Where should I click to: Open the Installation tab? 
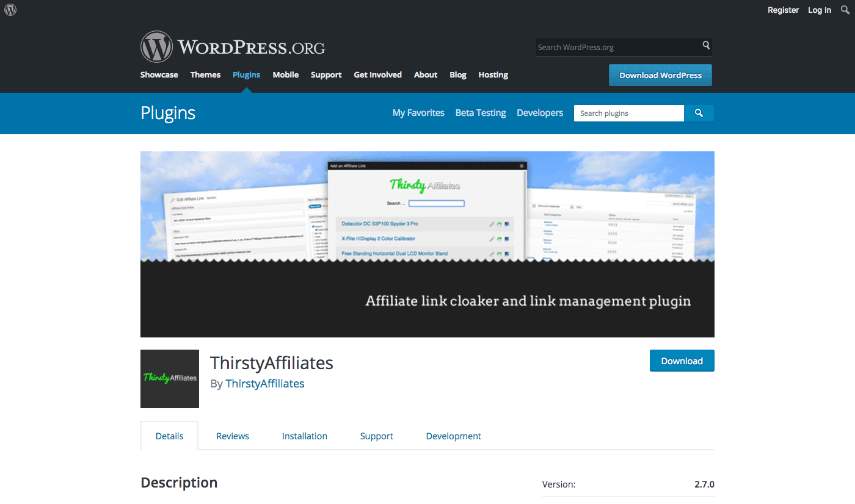point(304,436)
